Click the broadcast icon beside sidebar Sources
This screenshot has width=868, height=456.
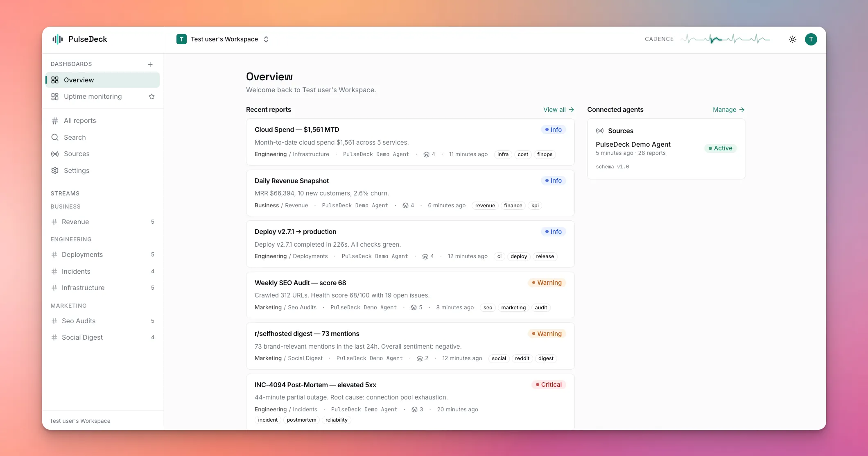point(55,154)
